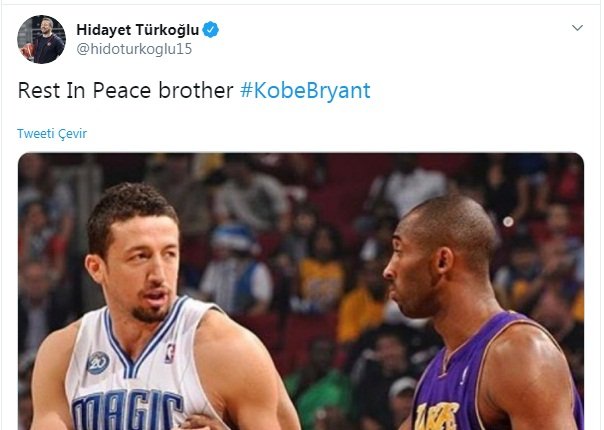Click the Hidayet Türkoğlu display name
Viewport: 604px width, 430px height.
138,30
